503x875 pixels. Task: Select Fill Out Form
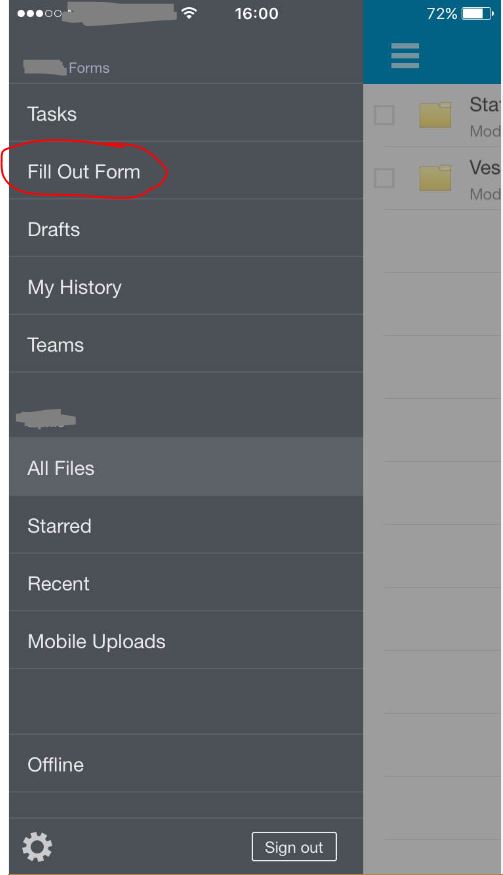(186, 171)
